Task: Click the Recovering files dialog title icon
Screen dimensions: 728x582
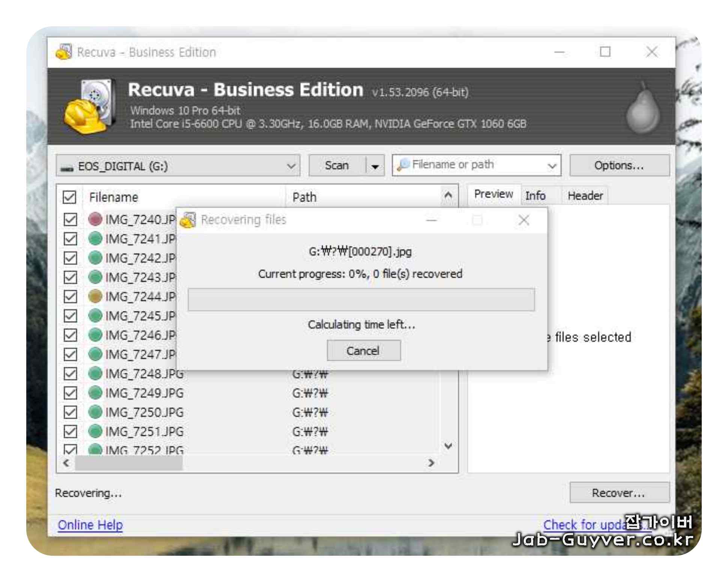Action: tap(188, 220)
